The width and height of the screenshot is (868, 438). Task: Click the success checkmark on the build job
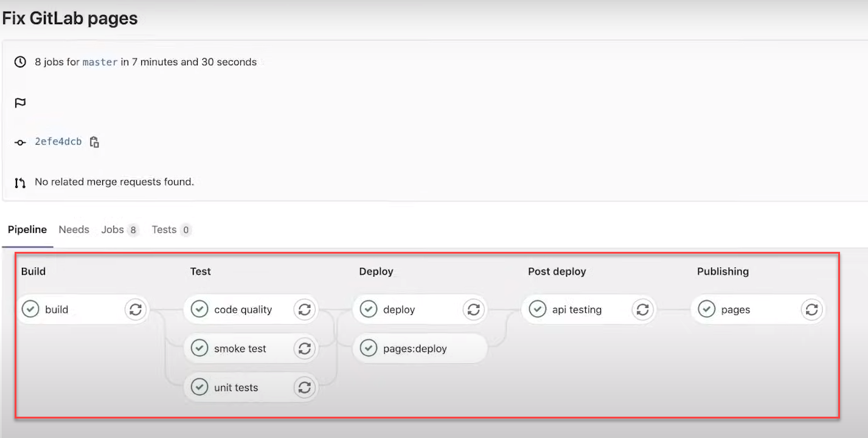(30, 309)
